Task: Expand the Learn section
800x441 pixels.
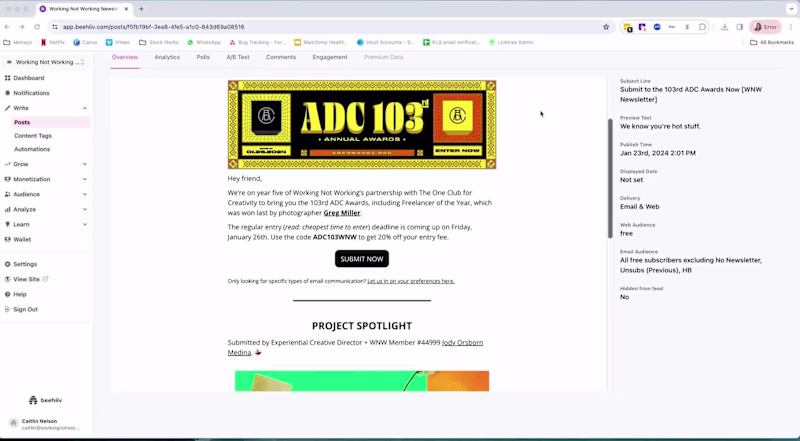Action: (x=85, y=225)
